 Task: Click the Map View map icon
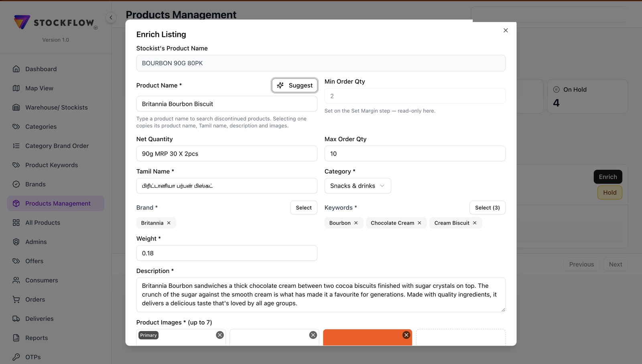[x=16, y=88]
